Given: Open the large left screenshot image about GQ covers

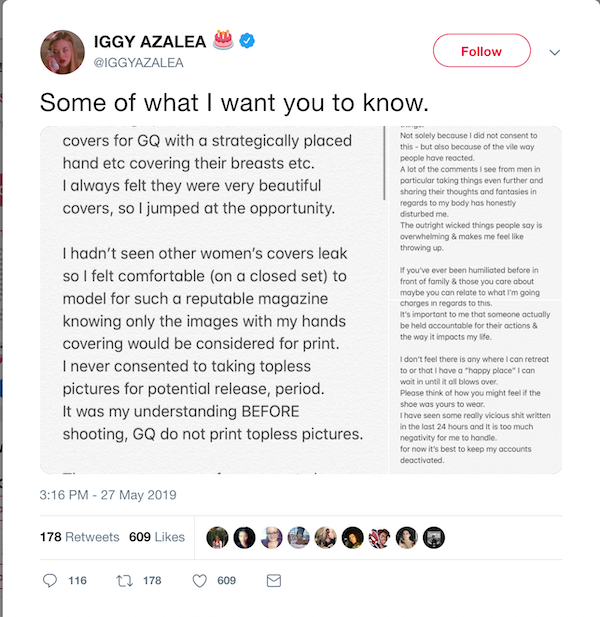Looking at the screenshot, I should 212,300.
